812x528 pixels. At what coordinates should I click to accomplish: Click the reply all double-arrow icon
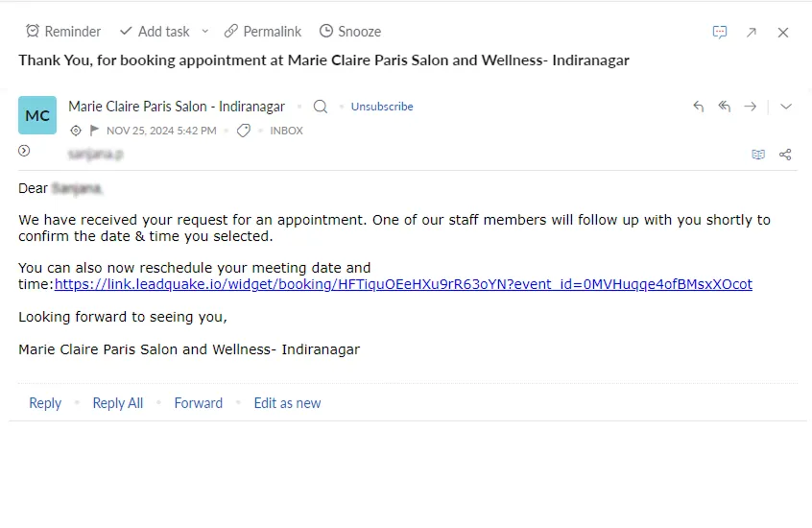pyautogui.click(x=725, y=107)
